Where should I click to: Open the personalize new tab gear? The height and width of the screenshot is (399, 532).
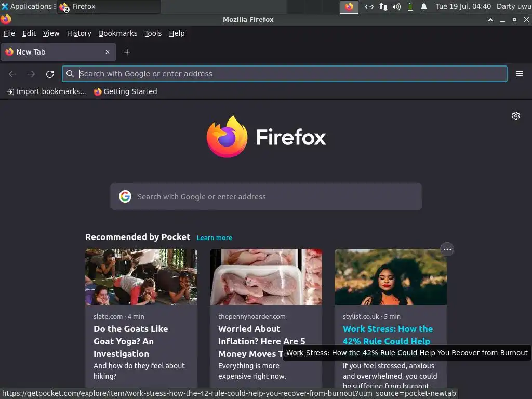click(x=516, y=116)
